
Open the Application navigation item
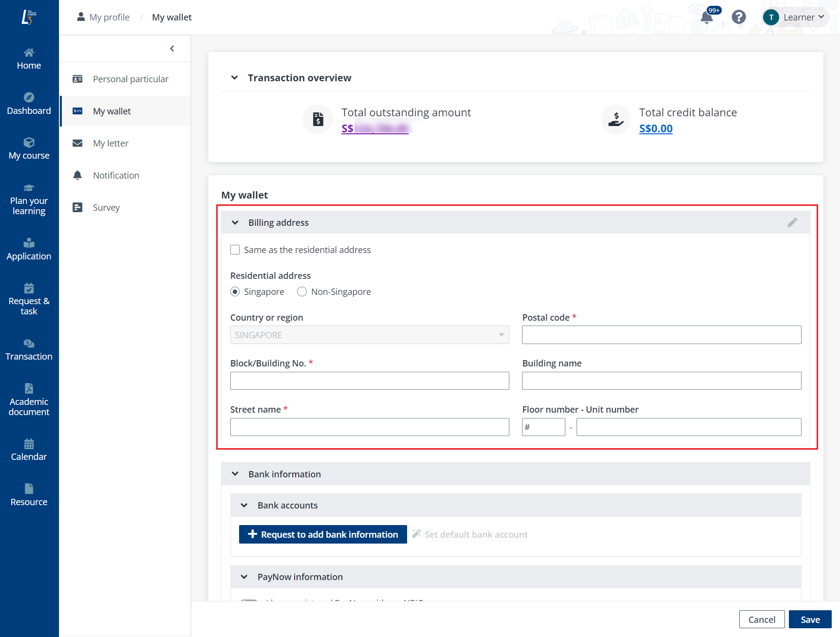[x=29, y=250]
